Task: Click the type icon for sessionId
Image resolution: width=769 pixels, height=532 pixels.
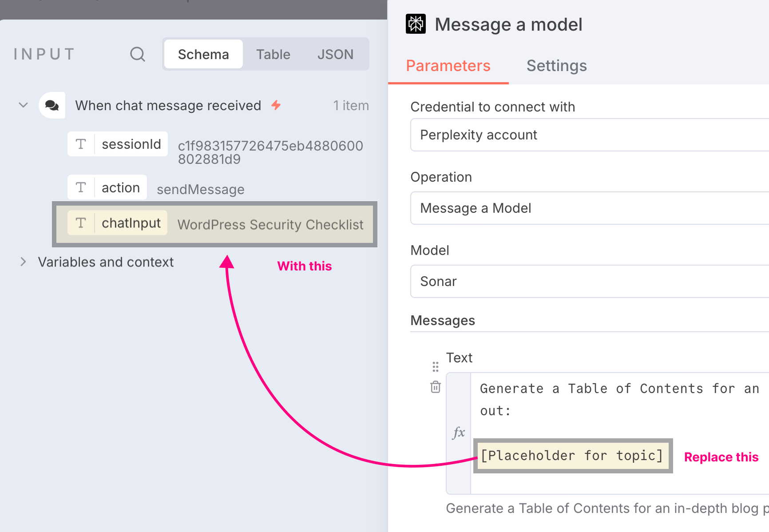Action: click(81, 144)
